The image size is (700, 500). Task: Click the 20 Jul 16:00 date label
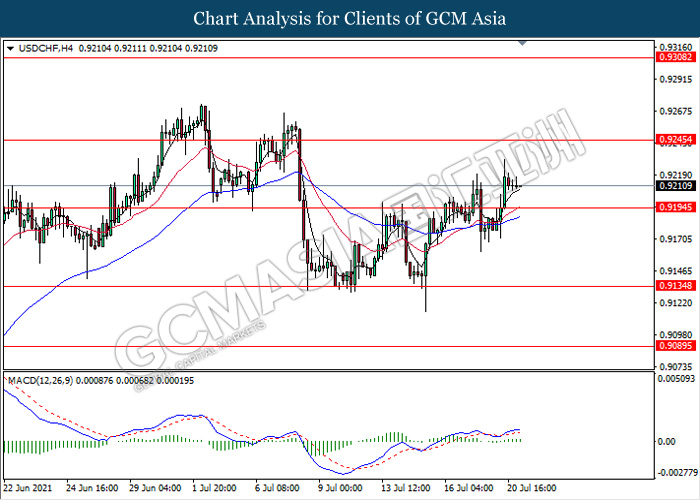(532, 488)
